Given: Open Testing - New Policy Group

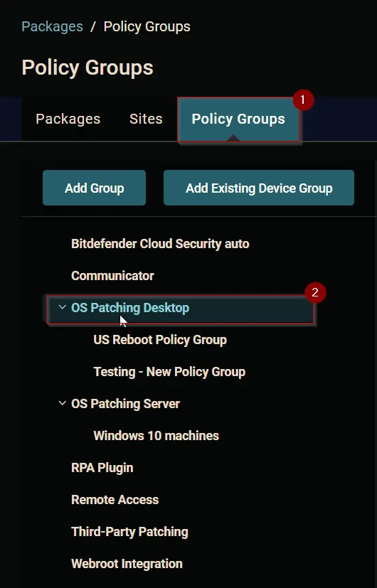Looking at the screenshot, I should (169, 372).
